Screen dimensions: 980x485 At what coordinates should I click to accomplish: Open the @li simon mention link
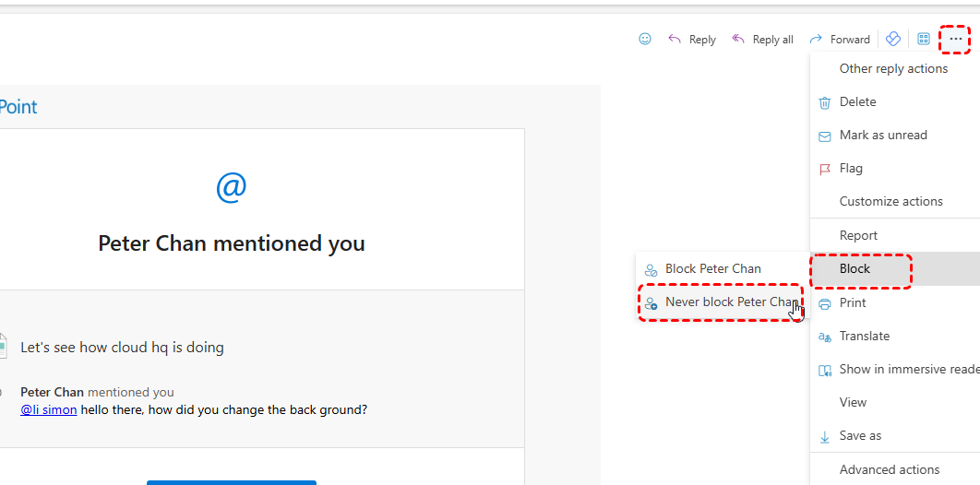point(49,409)
